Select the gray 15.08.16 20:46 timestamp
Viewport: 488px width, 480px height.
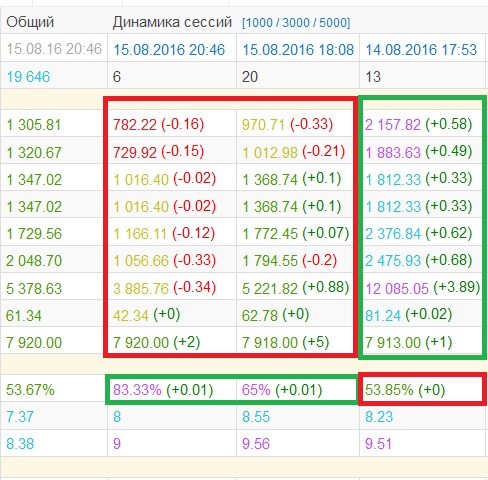tap(54, 49)
